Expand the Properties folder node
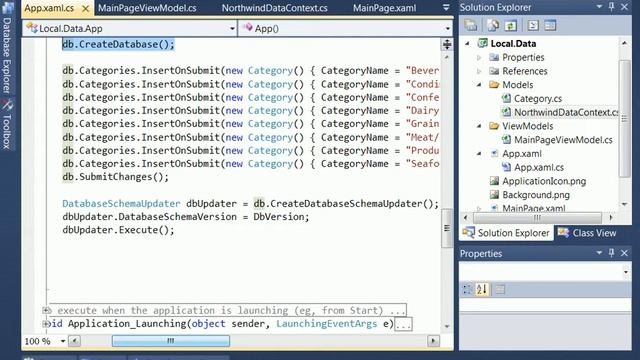640x360 pixels. click(x=480, y=58)
